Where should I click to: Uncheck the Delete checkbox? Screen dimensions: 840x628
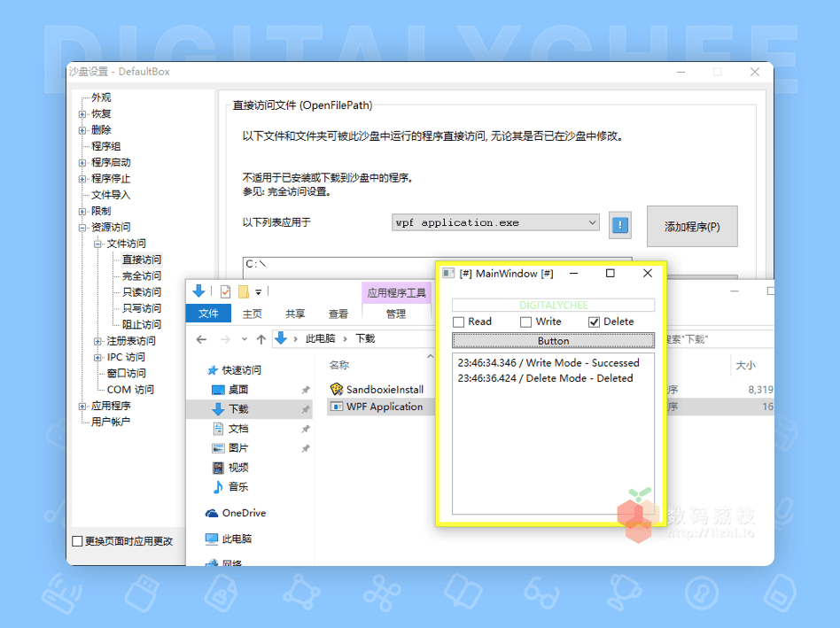click(x=594, y=322)
